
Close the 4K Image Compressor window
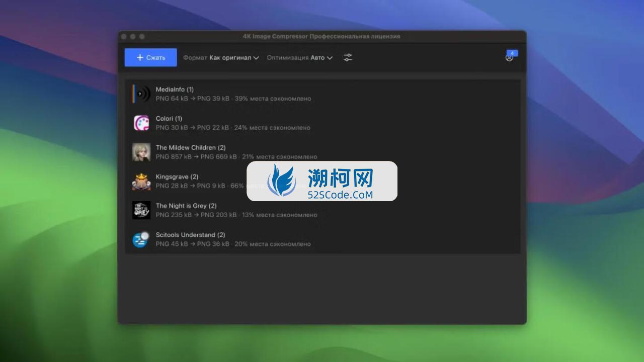124,37
